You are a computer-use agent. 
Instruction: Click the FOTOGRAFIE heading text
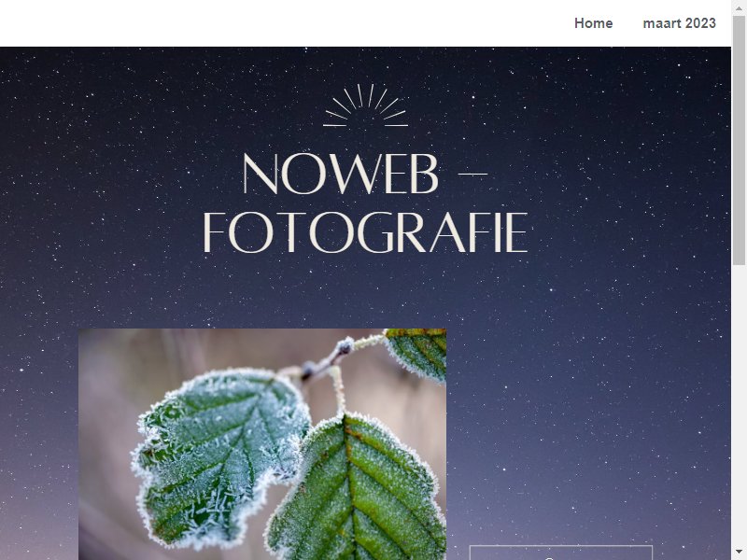click(365, 232)
